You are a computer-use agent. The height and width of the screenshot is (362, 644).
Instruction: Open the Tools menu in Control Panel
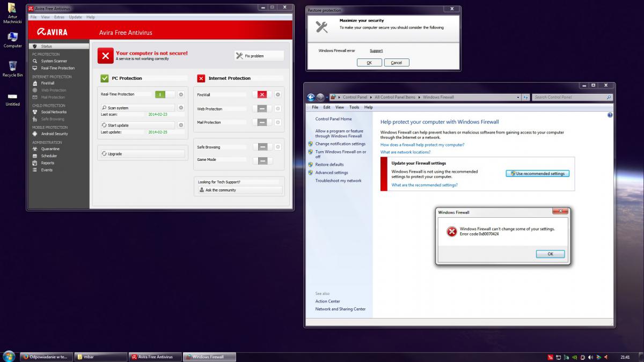[x=354, y=107]
